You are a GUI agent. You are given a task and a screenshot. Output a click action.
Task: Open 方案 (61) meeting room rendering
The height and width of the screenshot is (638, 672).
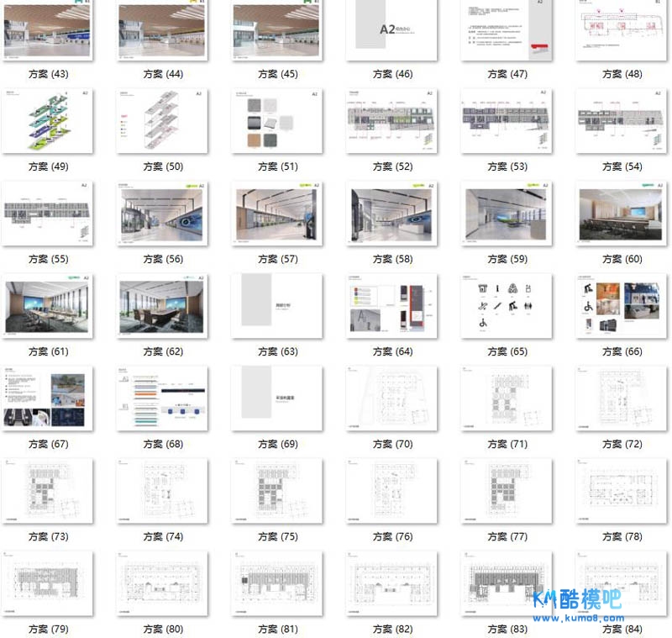click(x=47, y=307)
